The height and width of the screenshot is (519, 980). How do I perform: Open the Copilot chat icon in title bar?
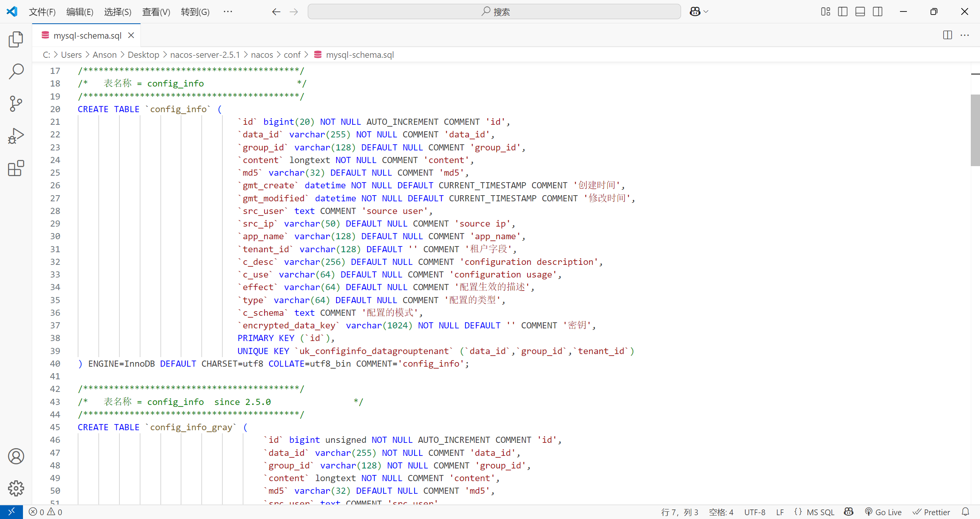(x=695, y=11)
